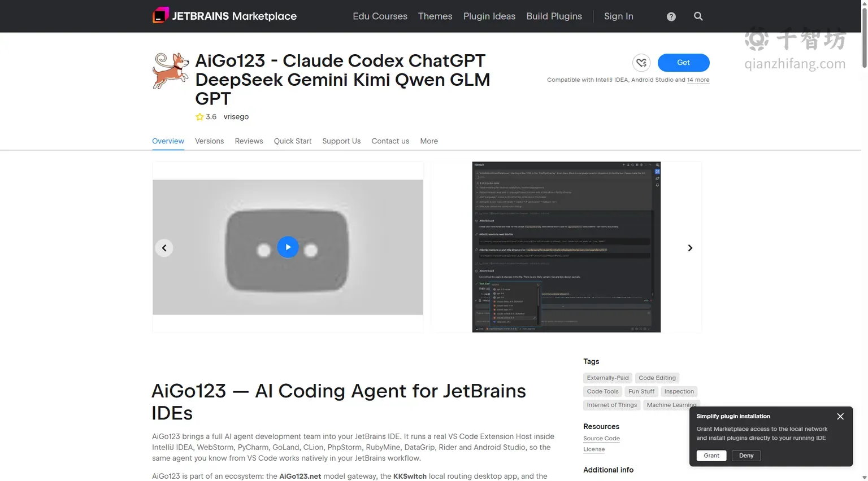Open Plugin Ideas in top navigation
The height and width of the screenshot is (481, 868).
click(x=489, y=16)
